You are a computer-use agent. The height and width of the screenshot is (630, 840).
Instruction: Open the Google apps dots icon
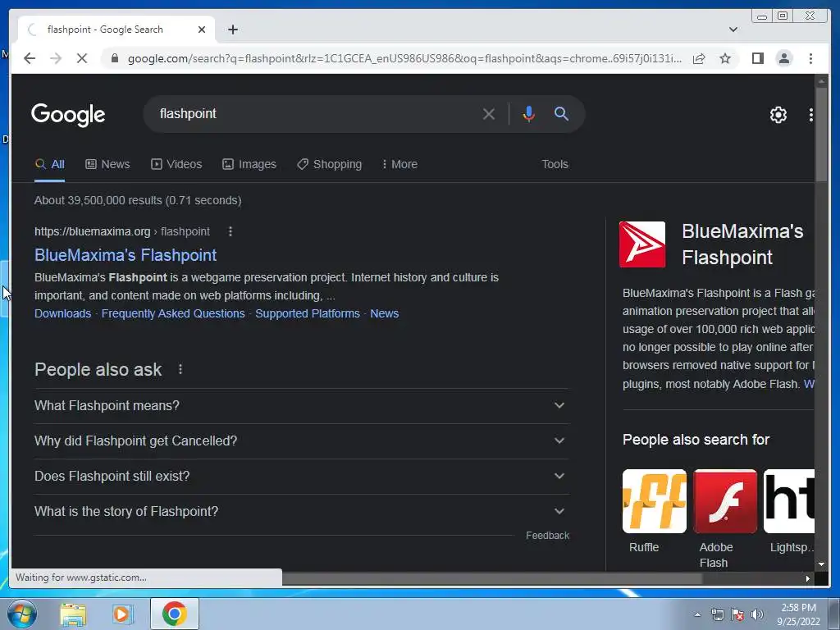tap(810, 114)
